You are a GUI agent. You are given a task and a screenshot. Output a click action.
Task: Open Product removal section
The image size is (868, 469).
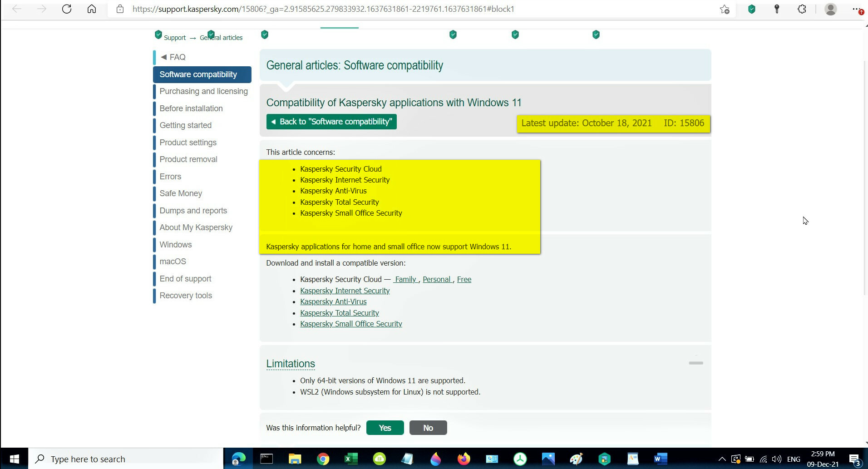coord(188,159)
